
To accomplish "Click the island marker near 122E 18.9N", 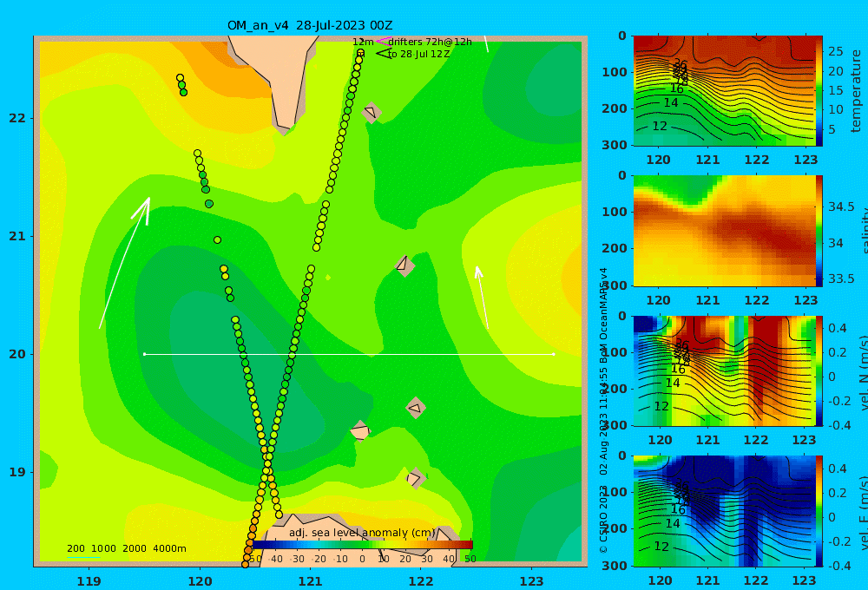I will point(416,478).
